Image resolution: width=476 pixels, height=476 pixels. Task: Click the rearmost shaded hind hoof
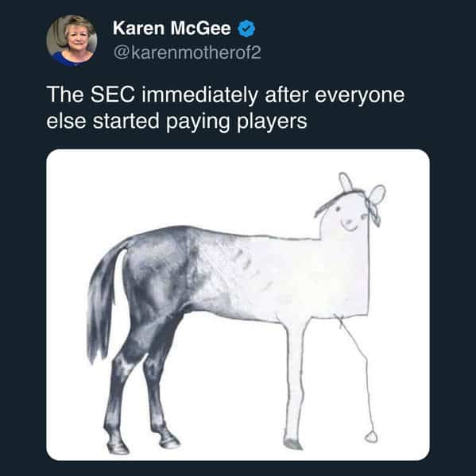click(x=118, y=447)
